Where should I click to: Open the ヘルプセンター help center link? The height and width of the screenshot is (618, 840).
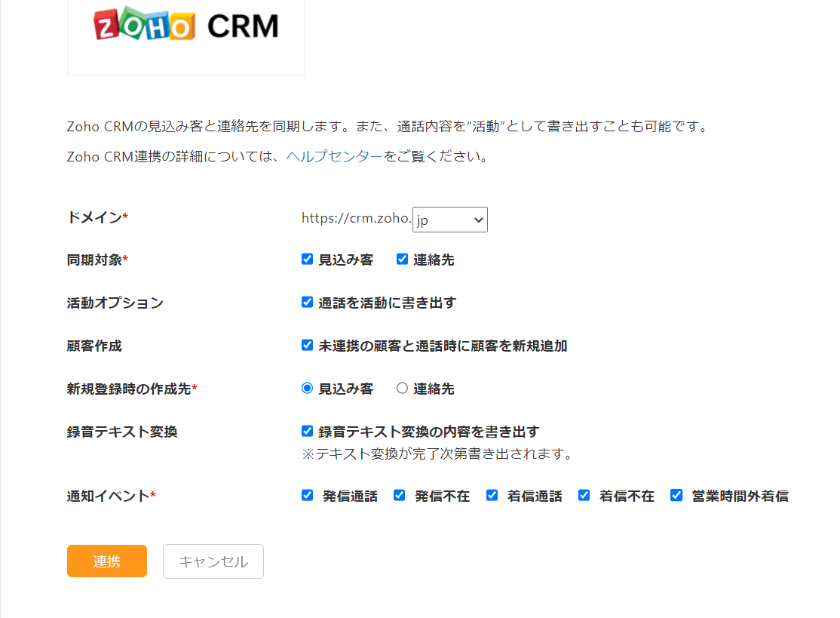point(334,156)
